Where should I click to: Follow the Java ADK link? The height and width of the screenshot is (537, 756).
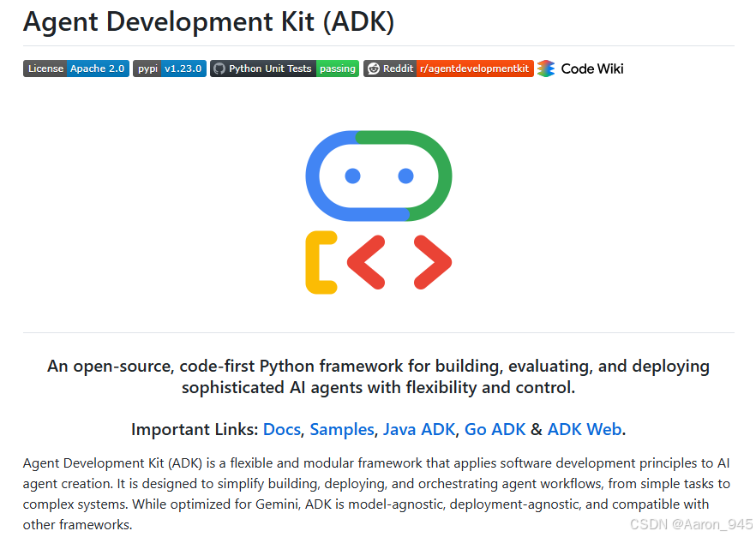pos(419,429)
